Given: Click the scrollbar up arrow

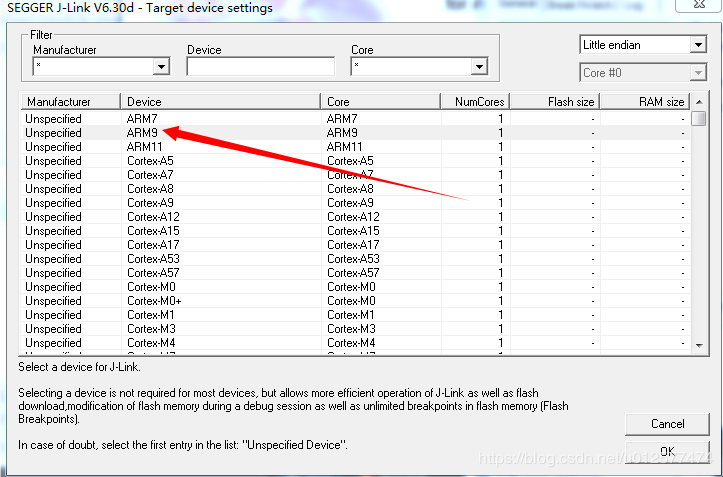Looking at the screenshot, I should (x=699, y=102).
